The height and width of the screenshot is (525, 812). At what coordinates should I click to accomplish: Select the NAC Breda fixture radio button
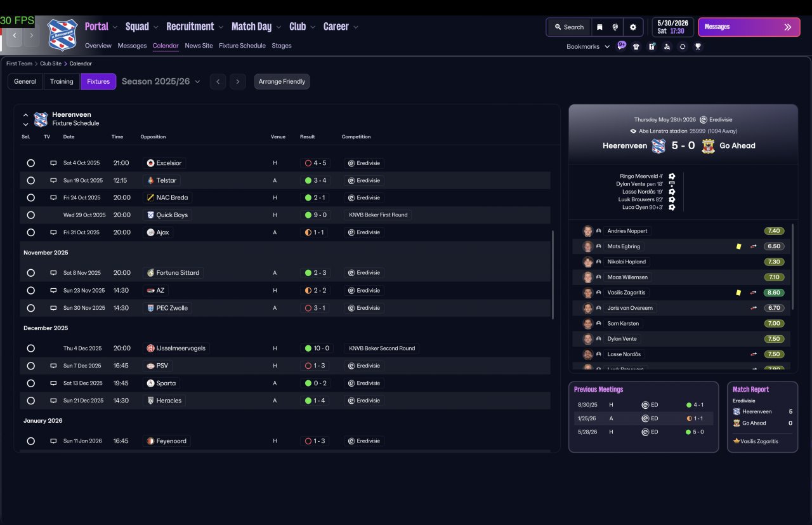[x=30, y=197]
